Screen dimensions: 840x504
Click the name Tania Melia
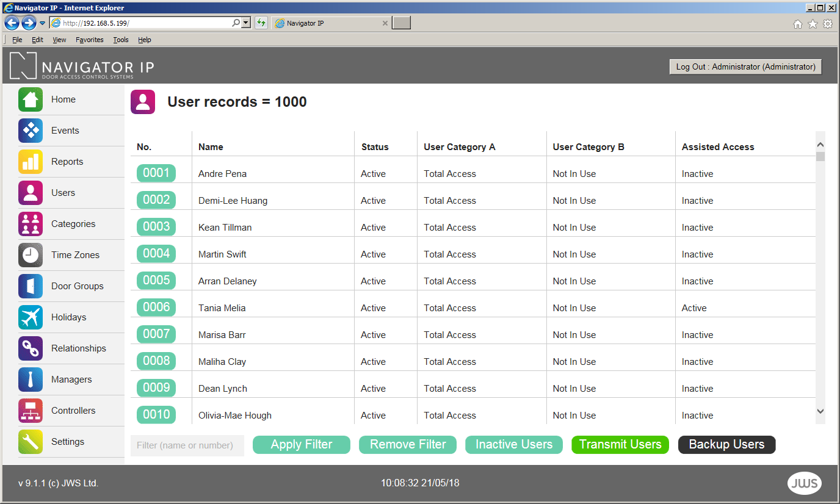pos(222,308)
